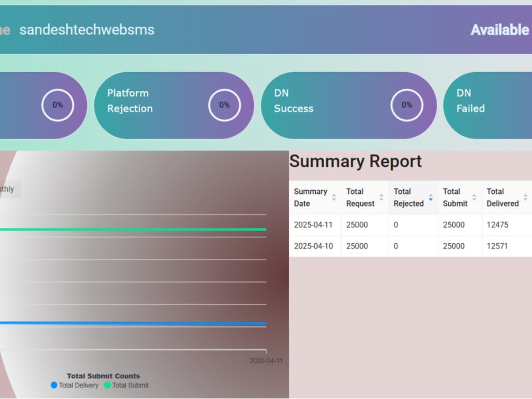Click the blue Total Delivery chart line
Image resolution: width=532 pixels, height=399 pixels.
(133, 323)
